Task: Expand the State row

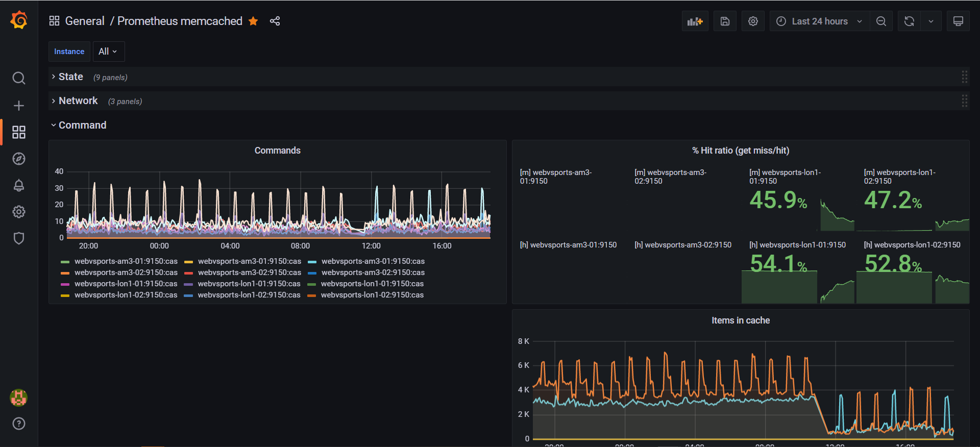Action: click(x=70, y=77)
